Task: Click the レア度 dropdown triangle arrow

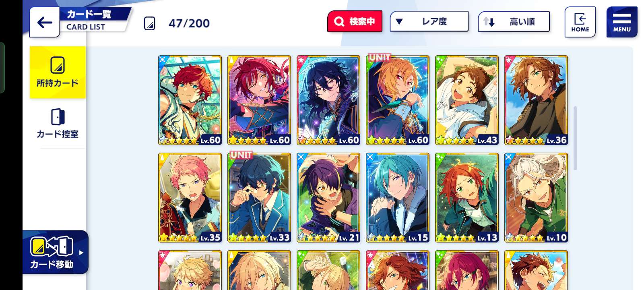Action: pos(399,21)
